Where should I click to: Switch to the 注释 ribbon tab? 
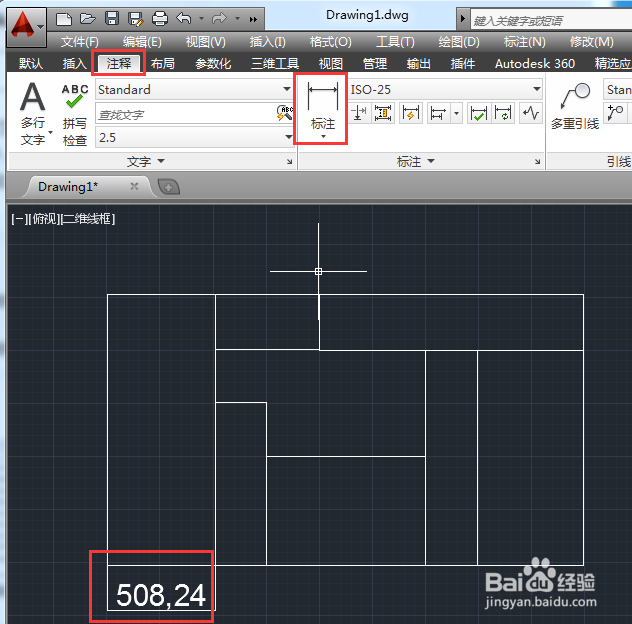(x=119, y=63)
